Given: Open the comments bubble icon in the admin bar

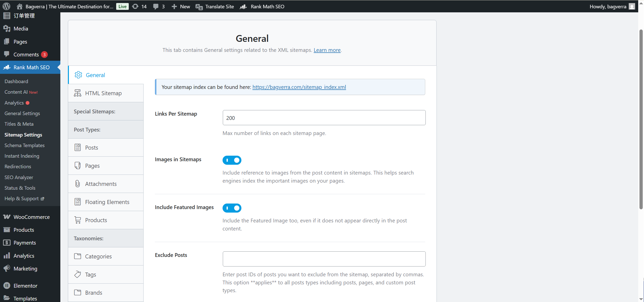Looking at the screenshot, I should point(156,7).
